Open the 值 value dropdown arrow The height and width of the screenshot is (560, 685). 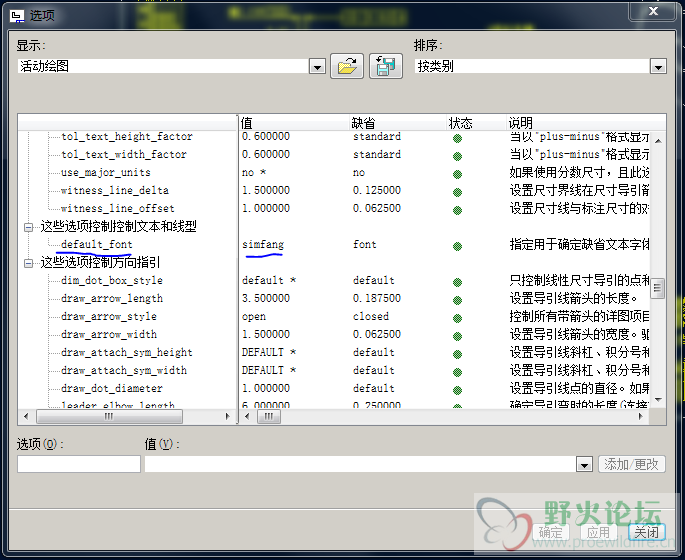pyautogui.click(x=585, y=465)
